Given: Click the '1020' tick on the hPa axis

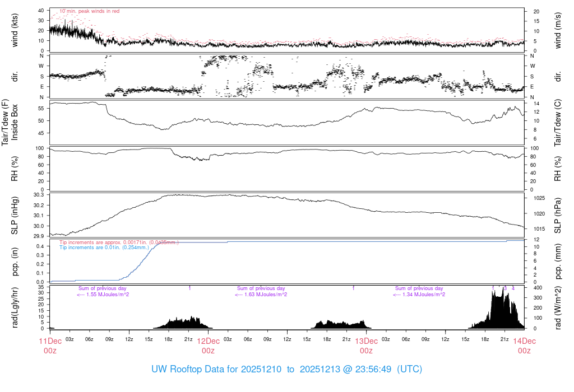Looking at the screenshot, I should 539,213.
